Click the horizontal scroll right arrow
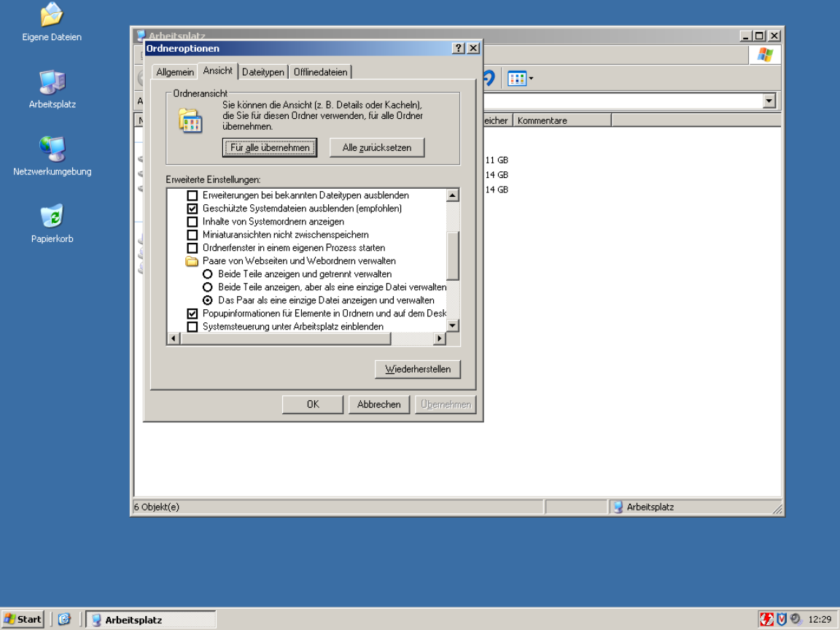Viewport: 840px width, 630px height. coord(439,338)
